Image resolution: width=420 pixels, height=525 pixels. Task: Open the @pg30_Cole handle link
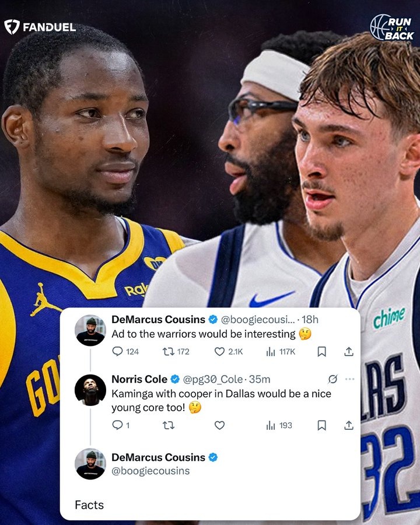213,379
